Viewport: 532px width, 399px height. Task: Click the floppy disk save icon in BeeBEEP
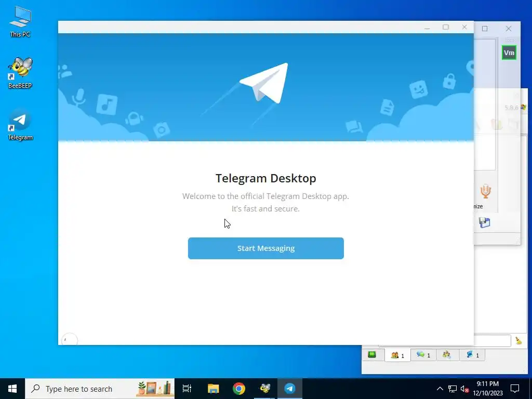[485, 222]
